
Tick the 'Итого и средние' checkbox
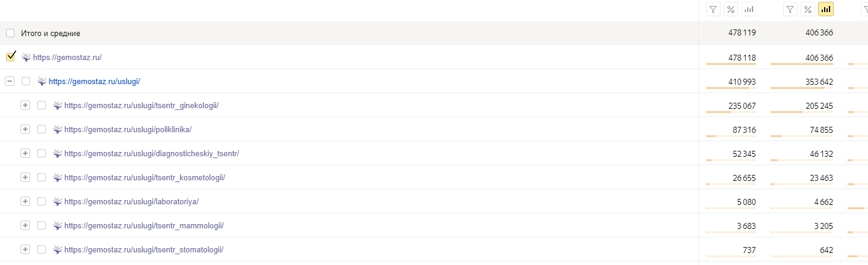tap(10, 33)
